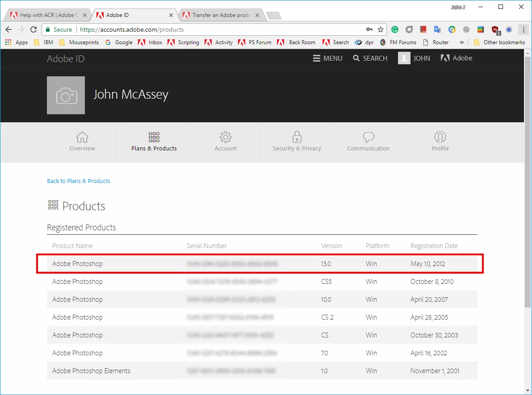Close the Help with ACR tab
Image resolution: width=532 pixels, height=395 pixels.
pyautogui.click(x=85, y=15)
